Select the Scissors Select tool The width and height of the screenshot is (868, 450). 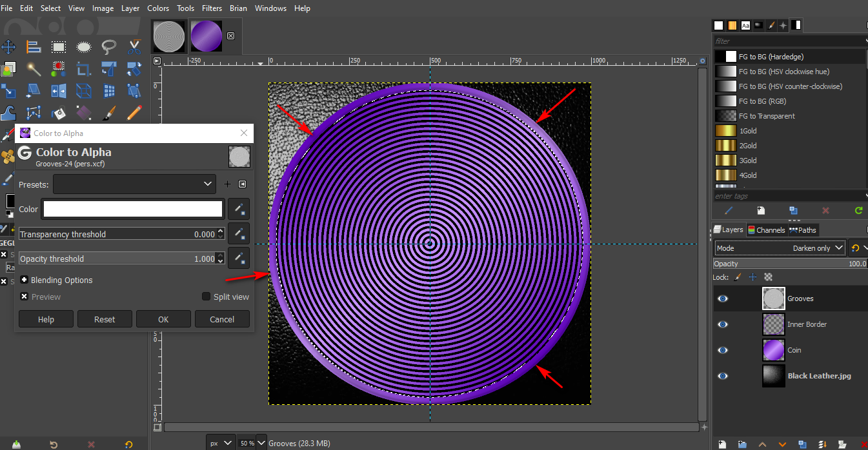(x=134, y=47)
